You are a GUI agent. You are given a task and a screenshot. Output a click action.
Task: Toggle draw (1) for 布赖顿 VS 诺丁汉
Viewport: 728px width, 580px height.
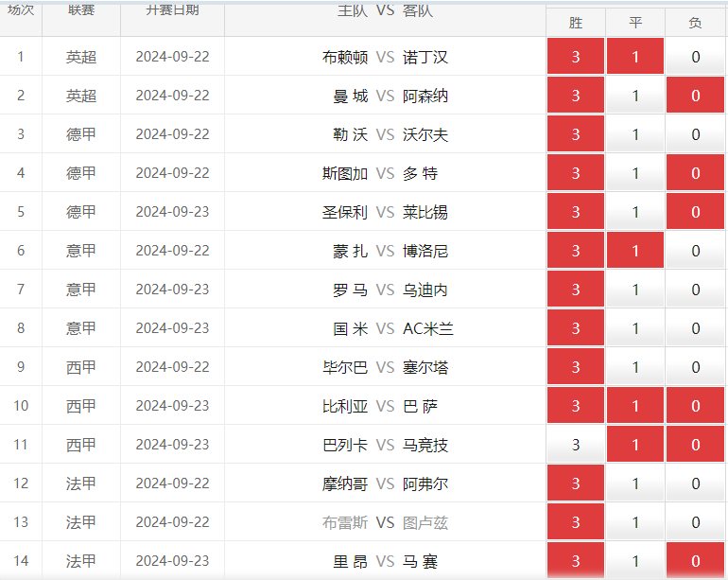pos(635,57)
